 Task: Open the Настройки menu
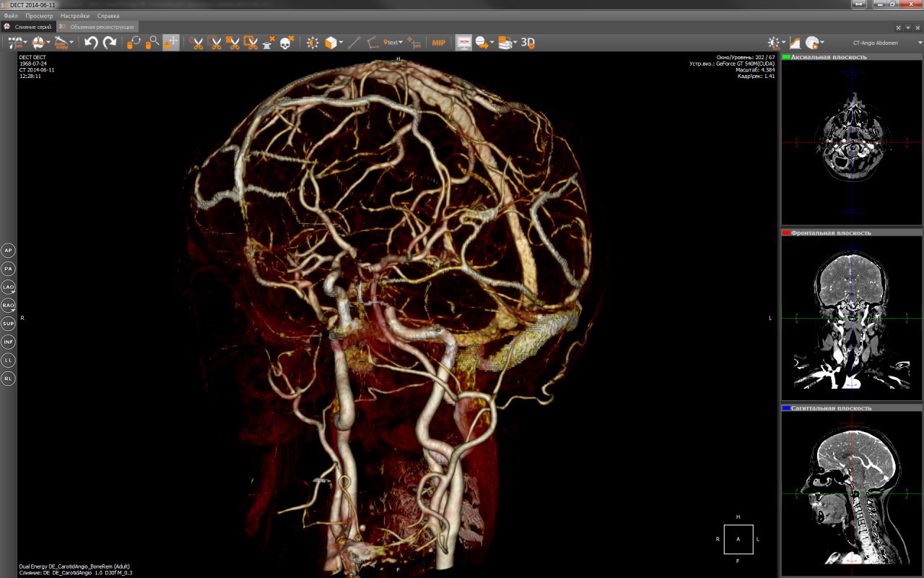pos(75,15)
